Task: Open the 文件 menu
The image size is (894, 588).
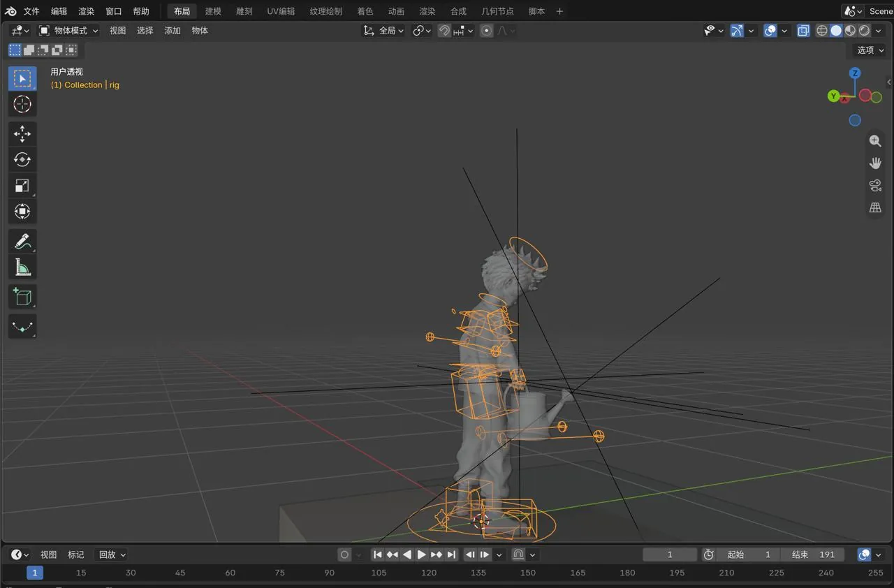Action: (31, 11)
